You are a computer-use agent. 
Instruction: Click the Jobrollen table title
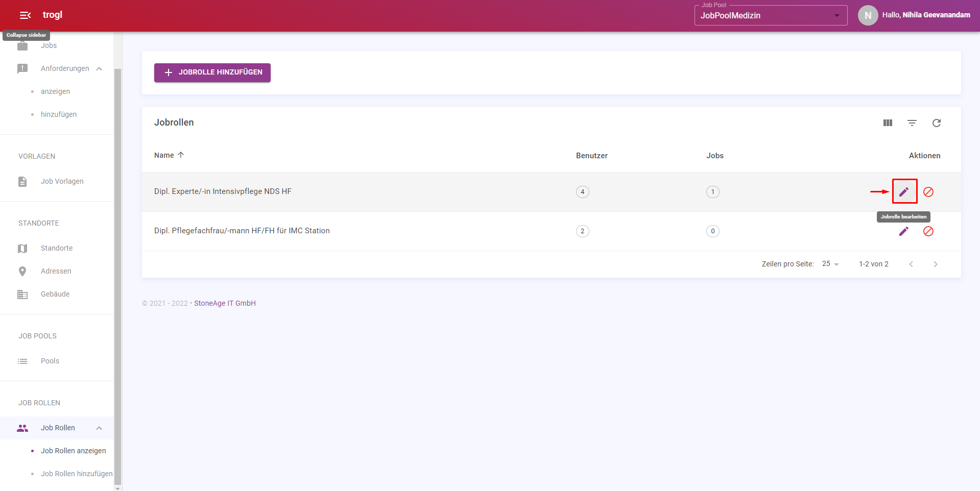pyautogui.click(x=174, y=122)
